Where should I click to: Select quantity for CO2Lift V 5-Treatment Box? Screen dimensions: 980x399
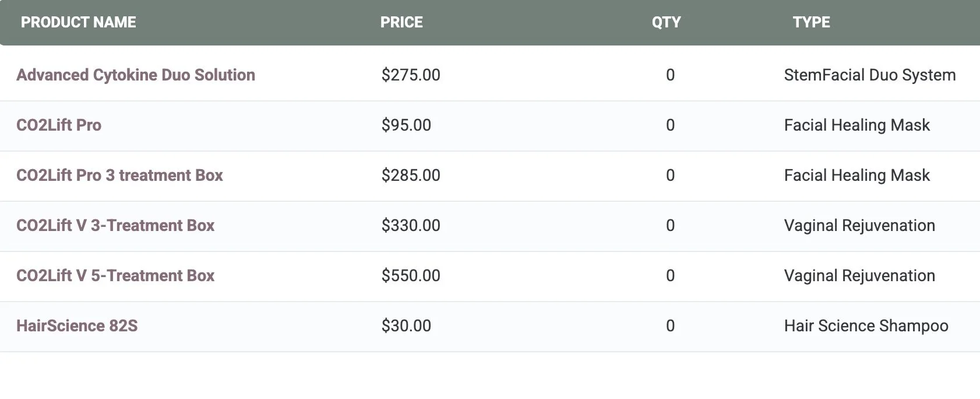tap(670, 275)
